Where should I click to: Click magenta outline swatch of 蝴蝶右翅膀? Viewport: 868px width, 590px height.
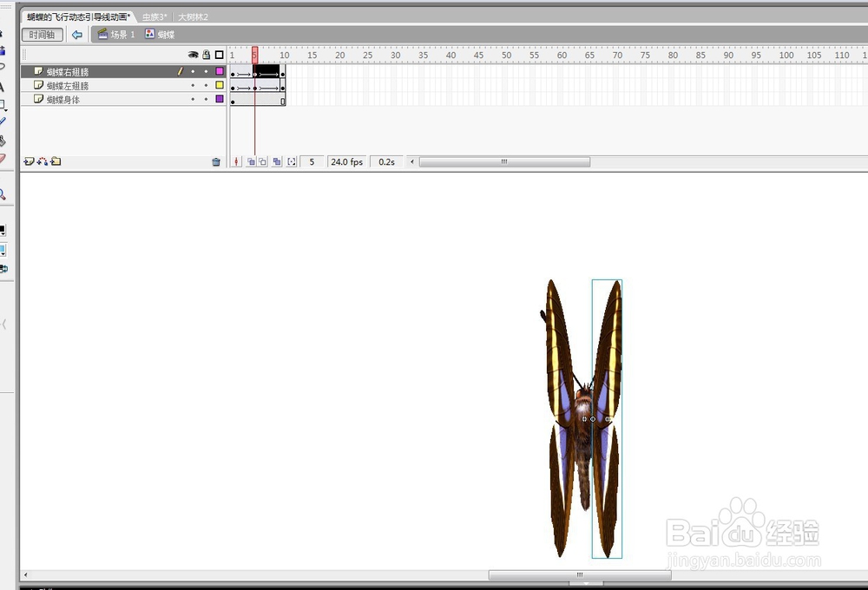click(x=220, y=71)
